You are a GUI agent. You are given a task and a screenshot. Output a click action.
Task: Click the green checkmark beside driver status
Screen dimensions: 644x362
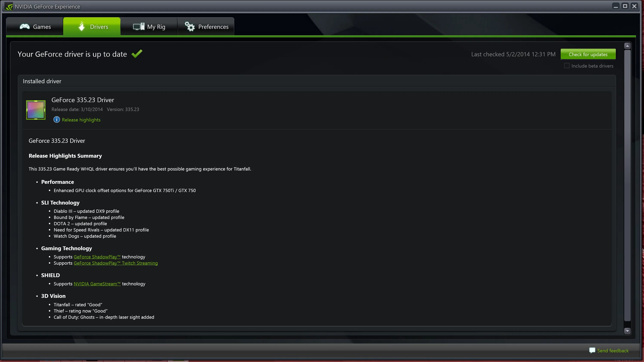(x=137, y=54)
